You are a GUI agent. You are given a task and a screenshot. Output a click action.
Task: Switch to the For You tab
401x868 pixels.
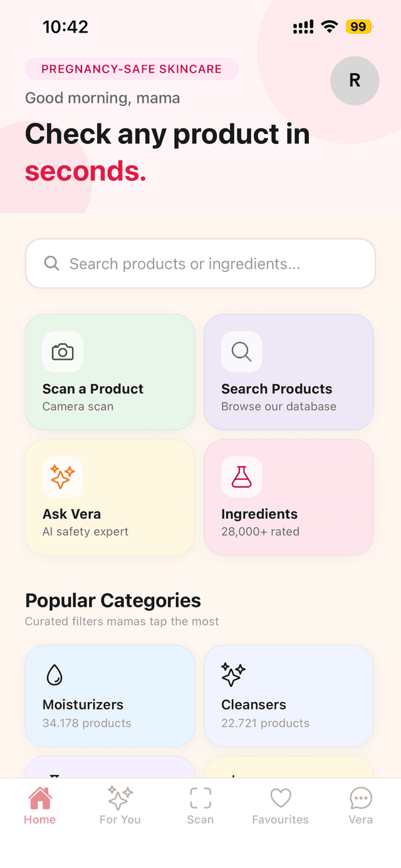120,807
